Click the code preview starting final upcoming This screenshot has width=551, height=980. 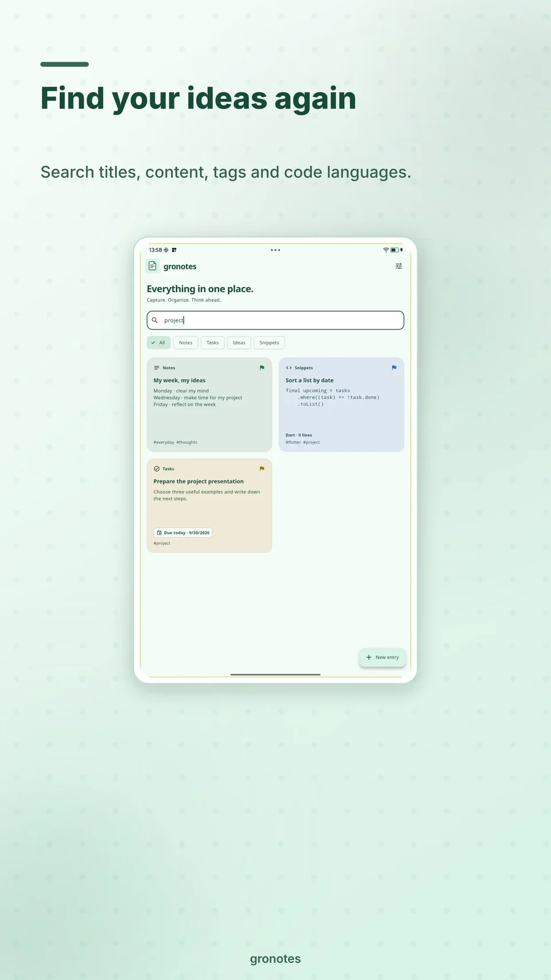332,397
